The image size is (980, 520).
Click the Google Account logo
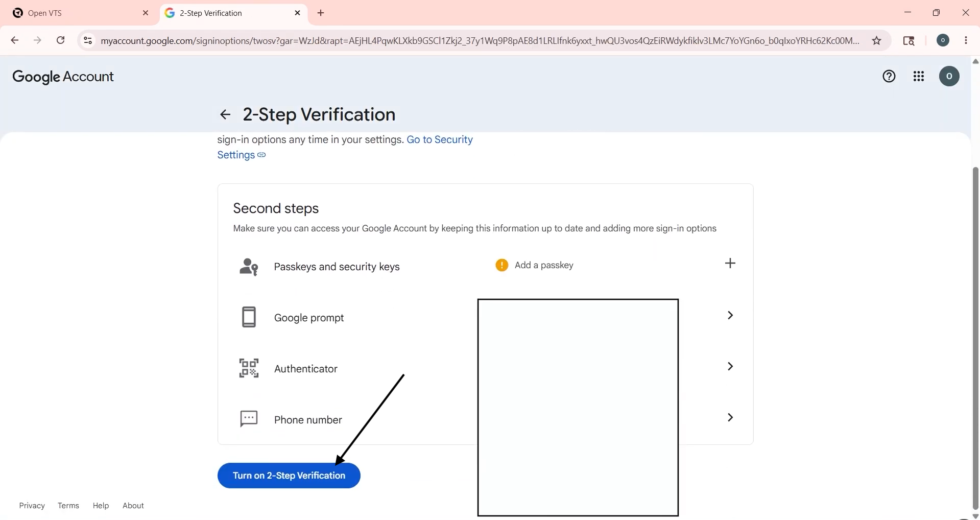[x=63, y=77]
